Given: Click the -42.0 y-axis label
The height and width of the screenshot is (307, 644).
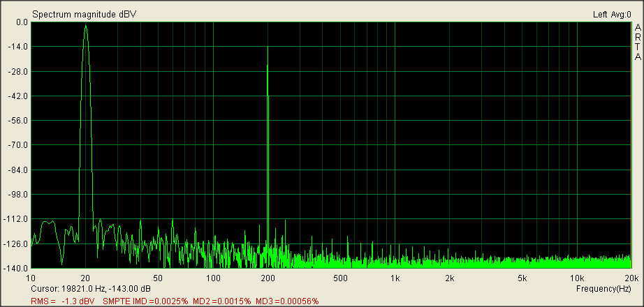Looking at the screenshot, I should tap(19, 96).
